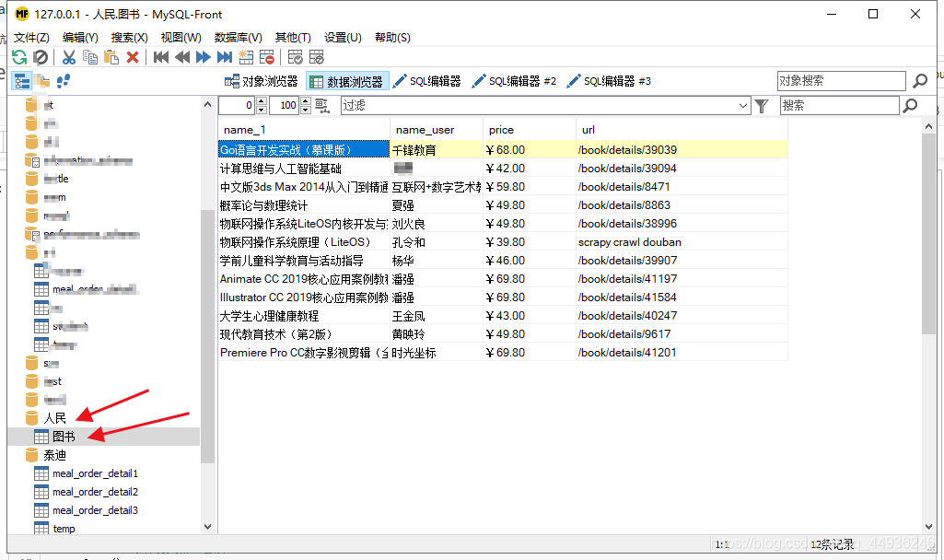Jump to last record icon
The image size is (944, 560).
(x=225, y=57)
